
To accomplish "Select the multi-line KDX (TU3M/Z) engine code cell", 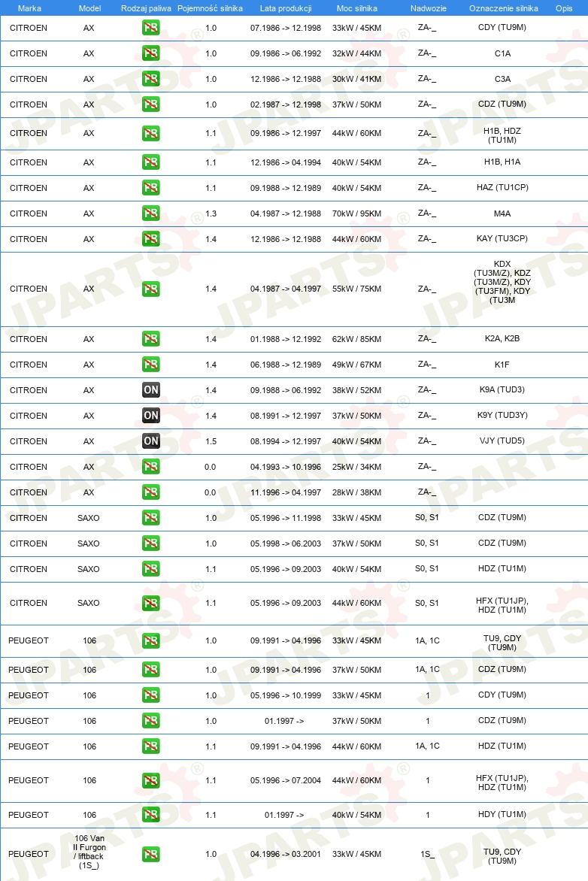I will pos(502,282).
